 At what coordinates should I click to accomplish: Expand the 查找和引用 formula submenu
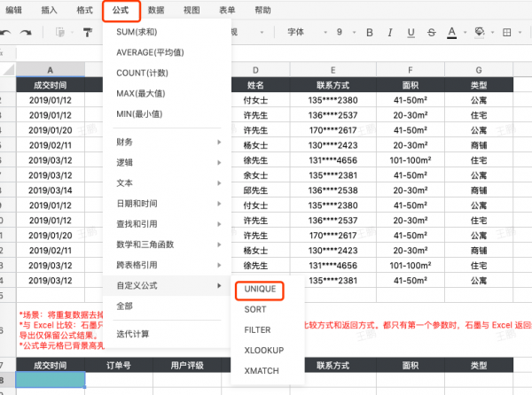[167, 224]
